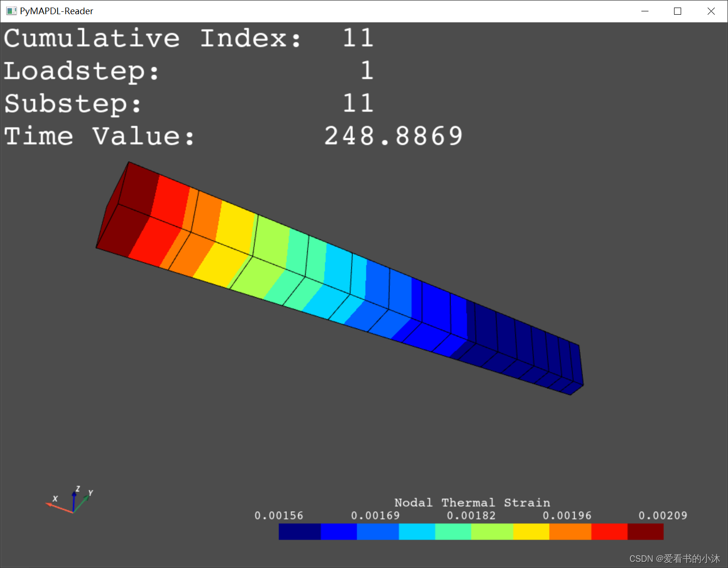Screen dimensions: 728x568
Task: Close the PyMAPDL-Reader window
Action: (711, 11)
